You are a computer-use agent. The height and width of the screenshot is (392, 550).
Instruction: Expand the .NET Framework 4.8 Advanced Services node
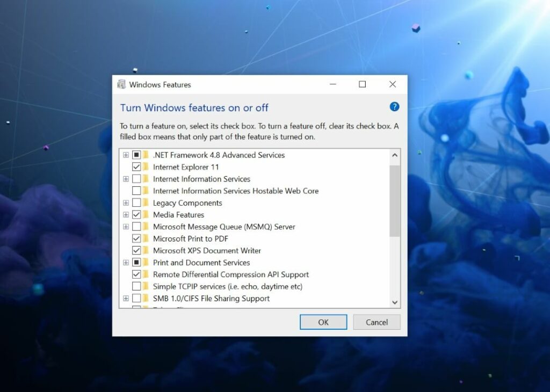126,155
